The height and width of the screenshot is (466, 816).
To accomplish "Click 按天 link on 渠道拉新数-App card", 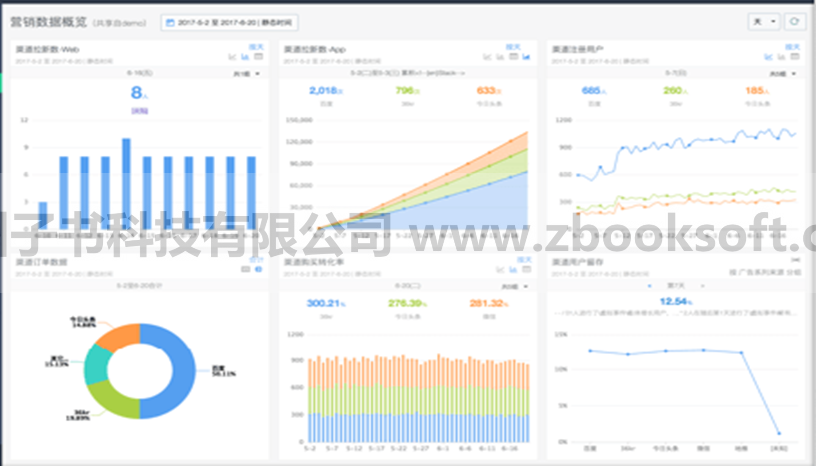I will coord(513,47).
